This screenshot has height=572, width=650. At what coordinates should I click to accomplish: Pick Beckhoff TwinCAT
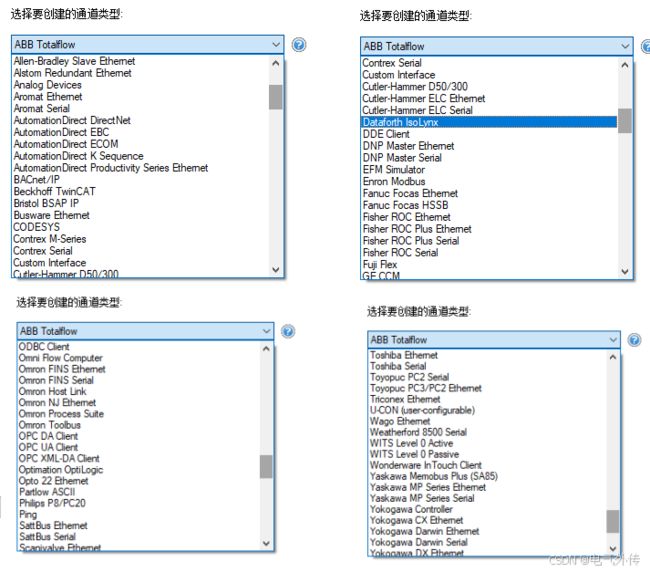(x=55, y=191)
